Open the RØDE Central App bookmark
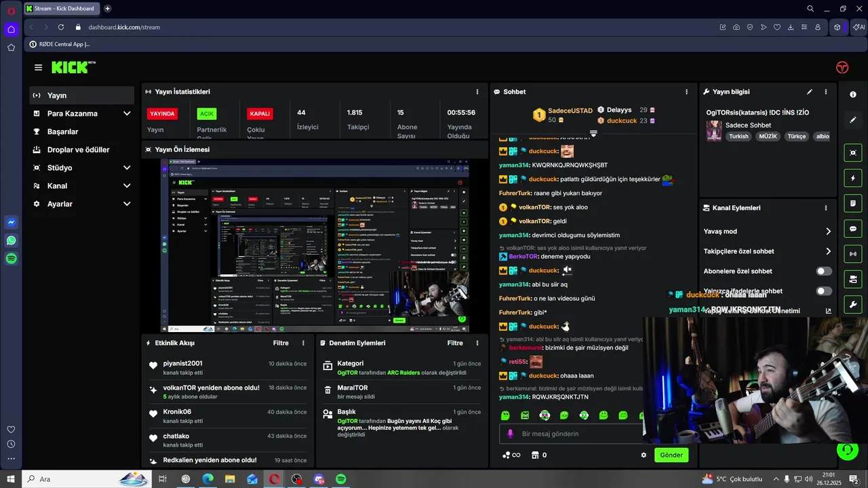 point(60,44)
